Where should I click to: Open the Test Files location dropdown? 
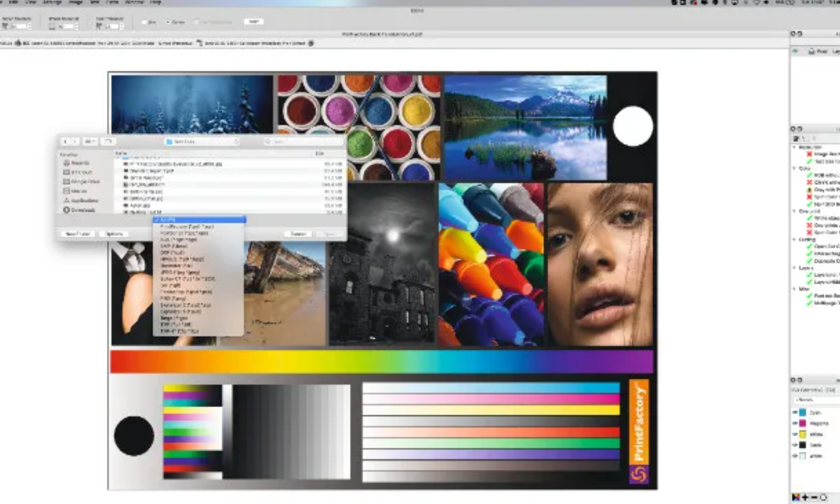(202, 142)
